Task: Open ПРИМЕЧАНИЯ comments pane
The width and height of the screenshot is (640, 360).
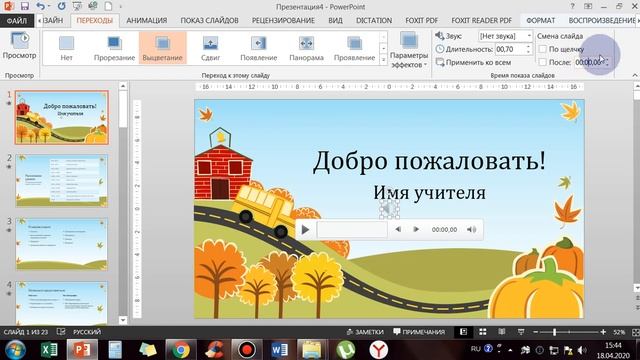Action: (x=419, y=332)
